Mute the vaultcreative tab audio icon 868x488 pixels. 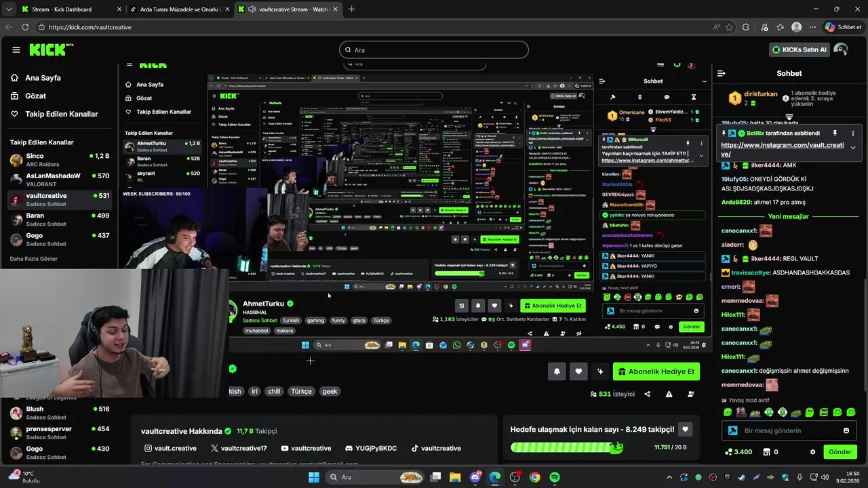252,9
